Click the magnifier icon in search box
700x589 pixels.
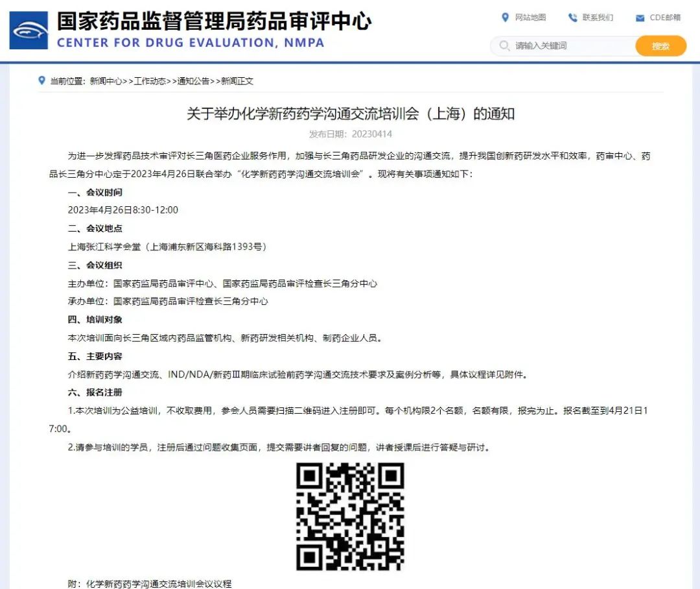pos(504,46)
